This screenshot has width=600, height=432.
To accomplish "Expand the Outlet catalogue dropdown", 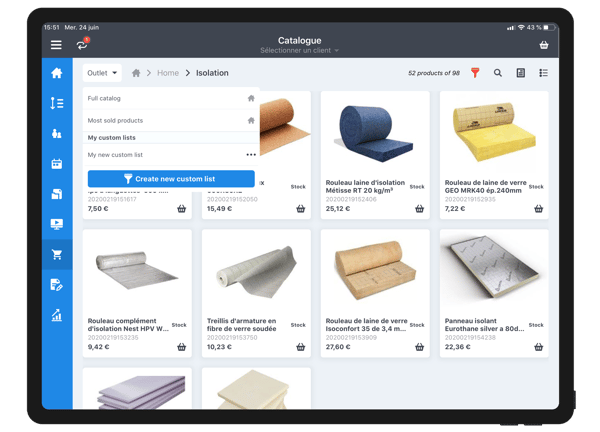I will [x=102, y=73].
